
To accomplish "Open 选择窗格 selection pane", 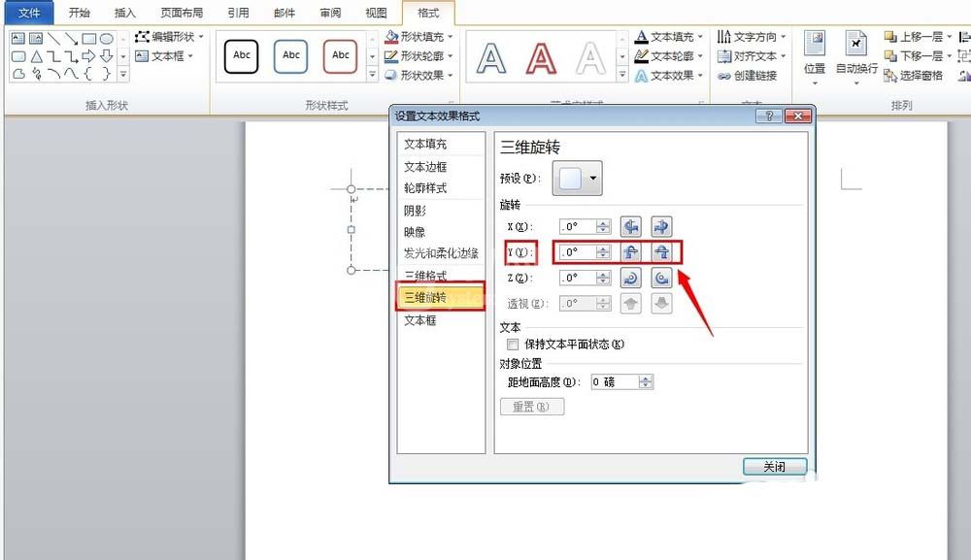I will click(914, 76).
